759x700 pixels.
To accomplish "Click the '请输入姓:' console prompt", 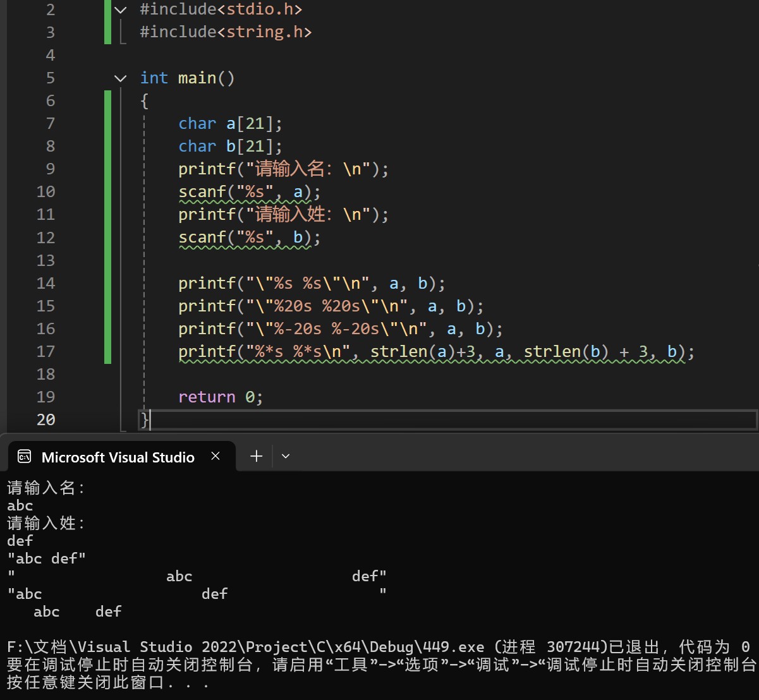I will 46,523.
